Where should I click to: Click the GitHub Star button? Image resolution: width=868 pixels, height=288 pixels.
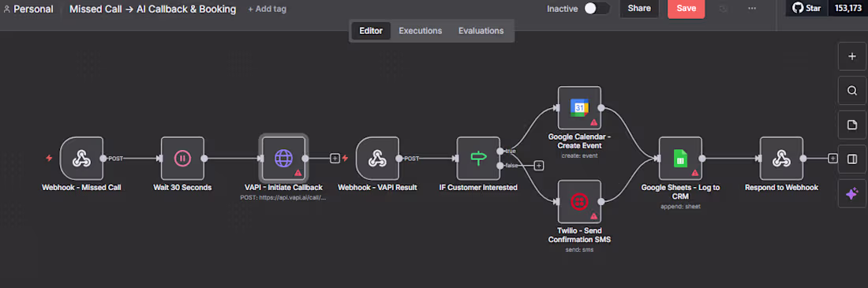tap(806, 9)
